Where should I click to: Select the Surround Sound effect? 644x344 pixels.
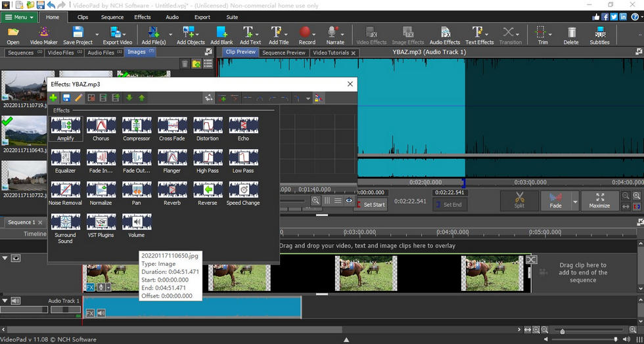point(66,228)
